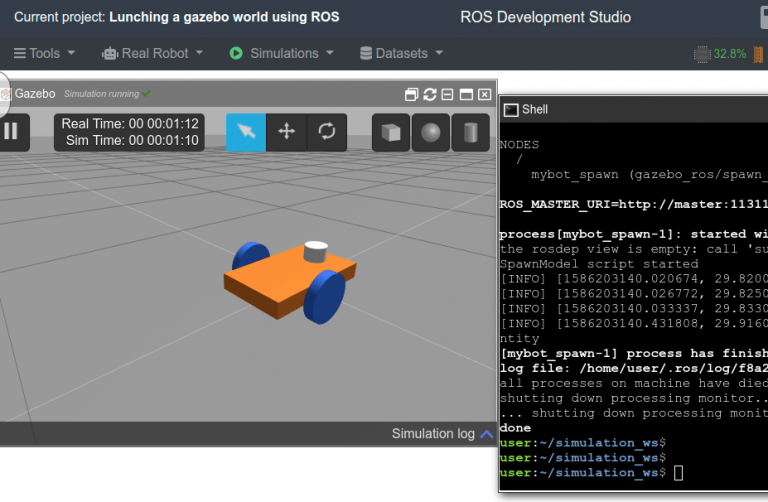Click the Gazebo window title

pos(35,94)
